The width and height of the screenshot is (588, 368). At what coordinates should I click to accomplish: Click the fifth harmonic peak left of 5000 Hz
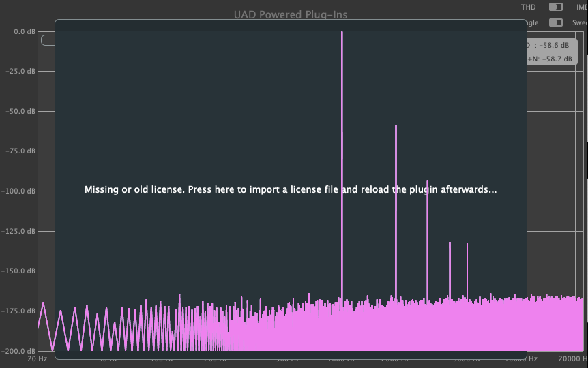(x=467, y=267)
